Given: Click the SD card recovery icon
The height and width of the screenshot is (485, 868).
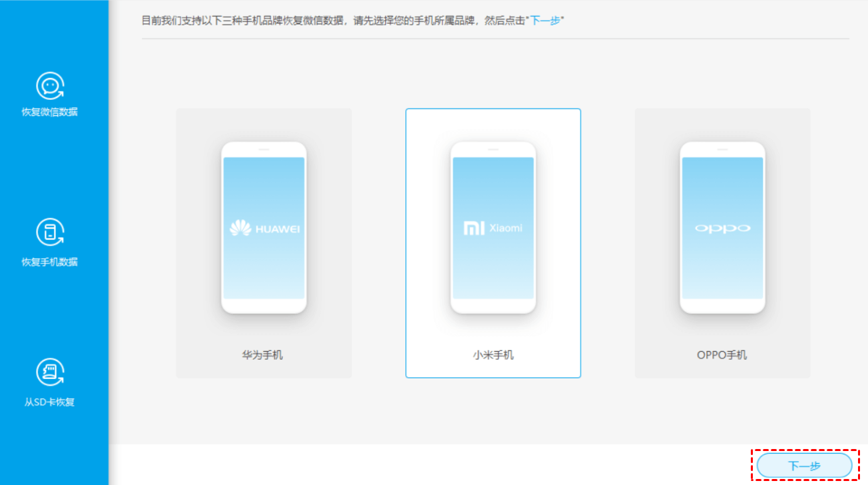Looking at the screenshot, I should pyautogui.click(x=50, y=372).
